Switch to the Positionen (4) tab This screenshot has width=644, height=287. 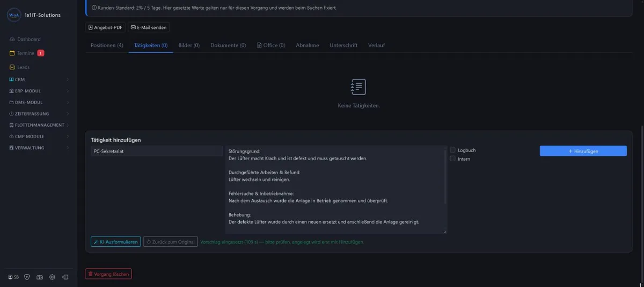pyautogui.click(x=107, y=46)
